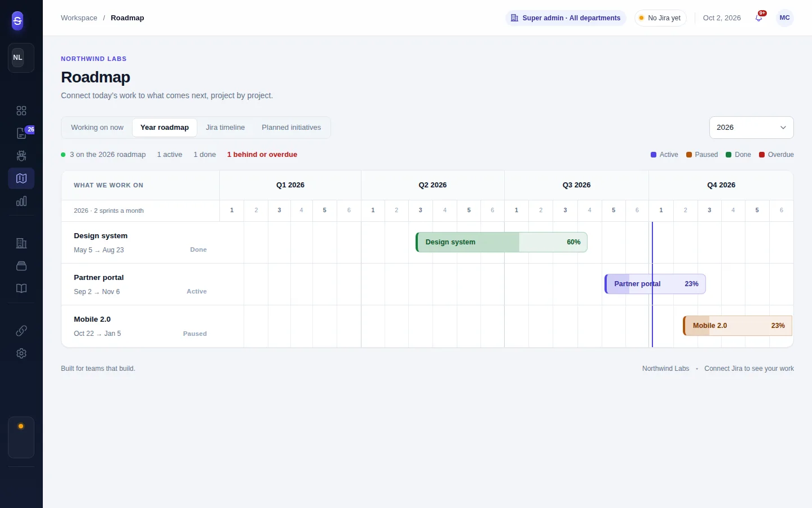The image size is (812, 508).
Task: Click the Q3 2026 column header
Action: click(x=576, y=185)
